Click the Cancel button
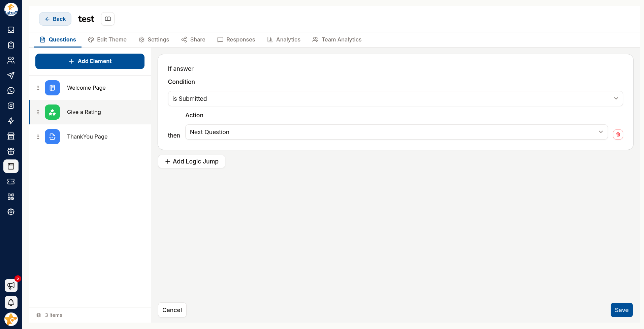The height and width of the screenshot is (329, 644). 172,310
